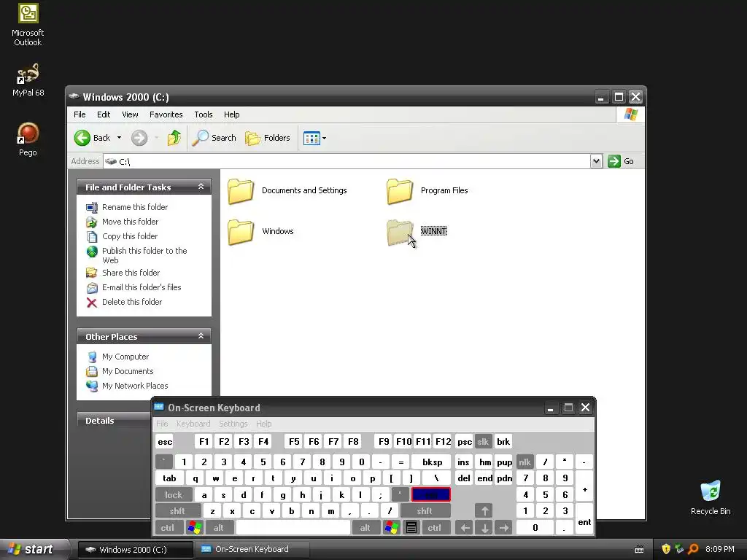Click Share this folder
Image resolution: width=747 pixels, height=560 pixels.
(x=131, y=273)
